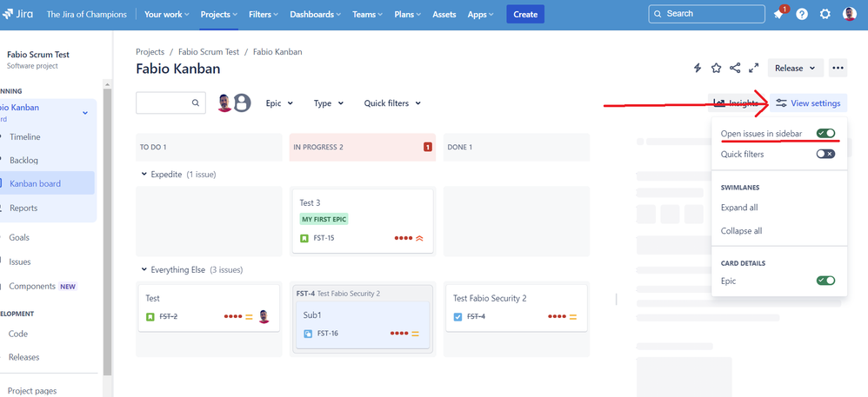Click Projects breadcrumb link

[150, 51]
